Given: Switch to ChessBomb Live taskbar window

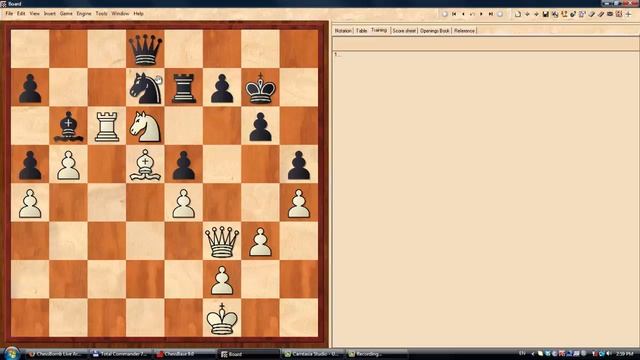Looking at the screenshot, I should pyautogui.click(x=55, y=354).
